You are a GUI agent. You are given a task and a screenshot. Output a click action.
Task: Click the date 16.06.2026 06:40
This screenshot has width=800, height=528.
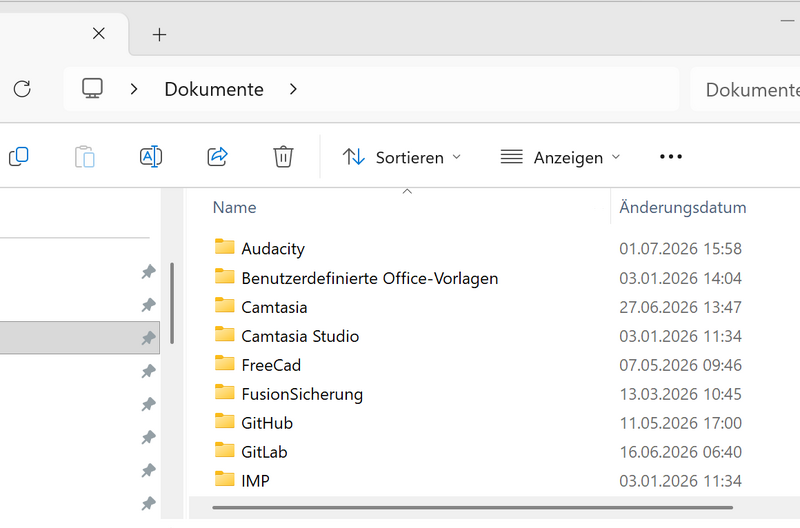[680, 452]
